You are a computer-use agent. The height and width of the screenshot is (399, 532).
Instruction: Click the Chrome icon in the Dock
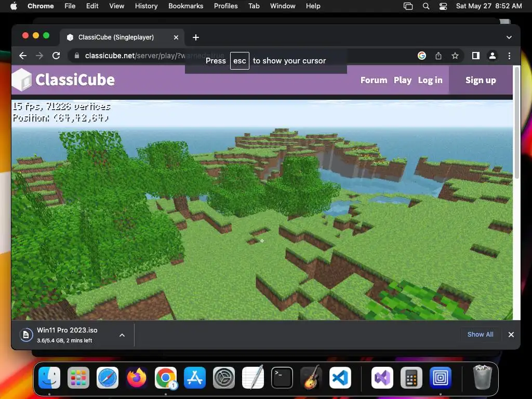tap(166, 378)
